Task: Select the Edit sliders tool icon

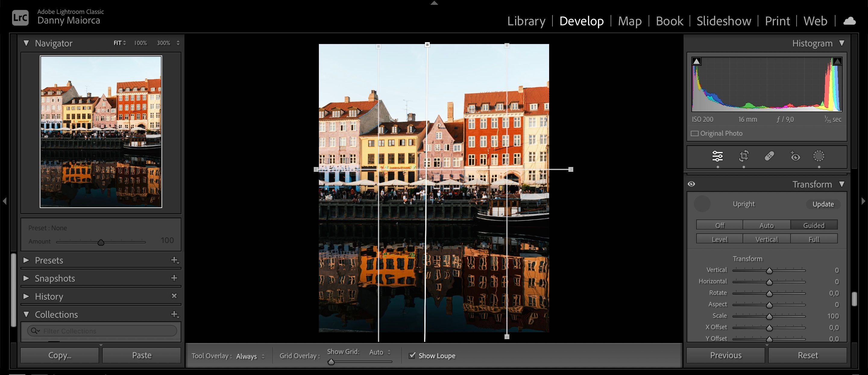Action: (x=717, y=156)
